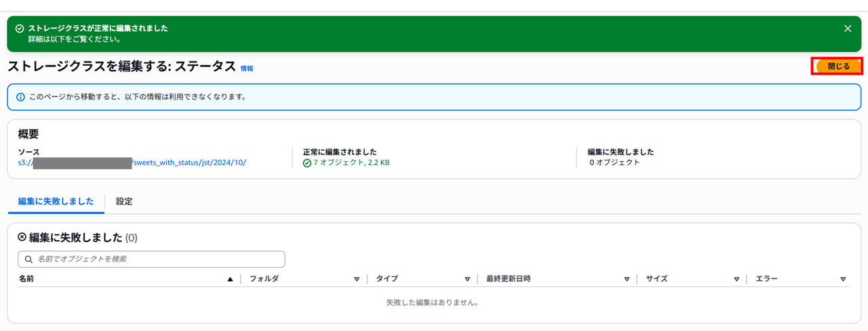Screen dimensions: 868x331
Task: Click the success checkmark icon in banner
Action: click(x=20, y=28)
